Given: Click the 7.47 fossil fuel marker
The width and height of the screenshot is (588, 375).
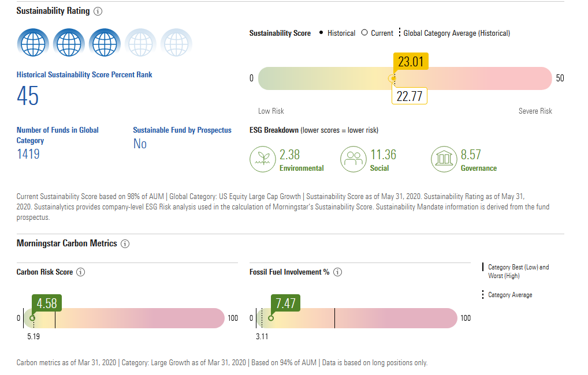Looking at the screenshot, I should click(285, 303).
